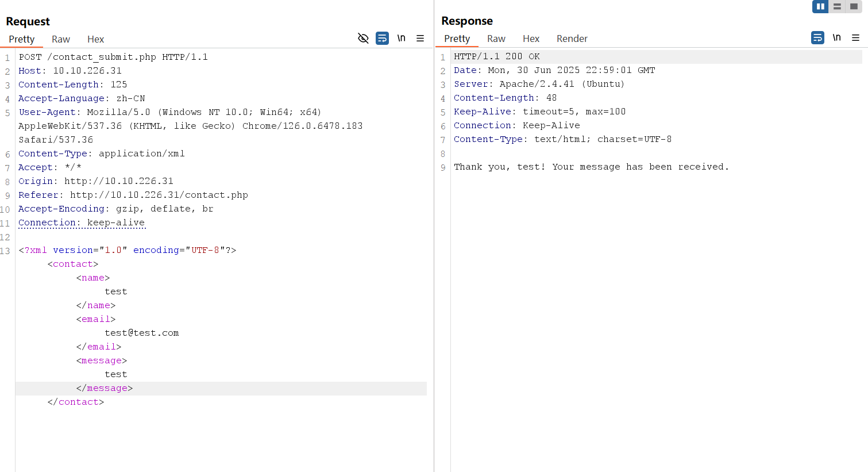Click the POST /contact_submit.php request line
Viewport: 868px width, 472px height.
pos(113,57)
